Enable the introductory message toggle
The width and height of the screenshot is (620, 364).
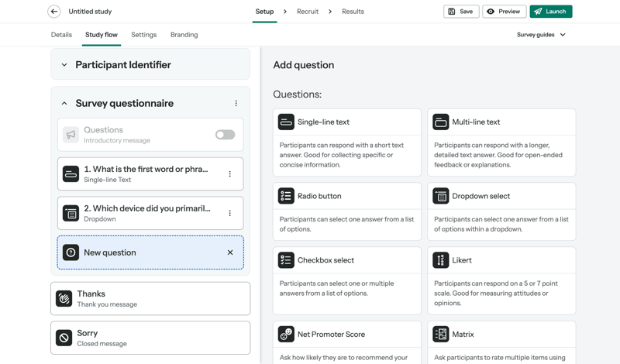click(225, 135)
